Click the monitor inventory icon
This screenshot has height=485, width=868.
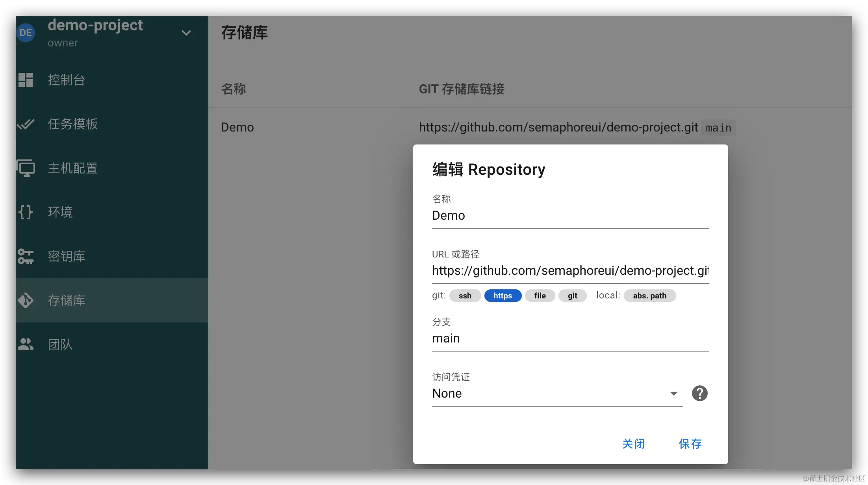26,168
